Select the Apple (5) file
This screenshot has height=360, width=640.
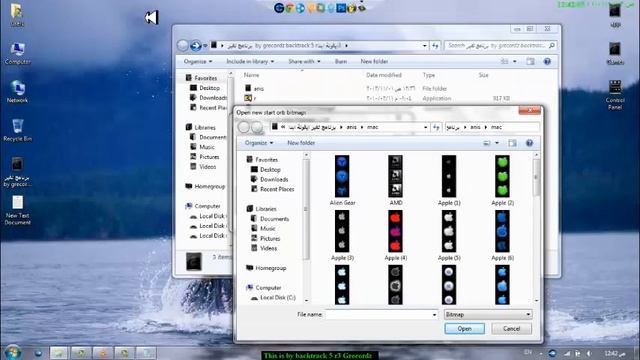click(449, 231)
